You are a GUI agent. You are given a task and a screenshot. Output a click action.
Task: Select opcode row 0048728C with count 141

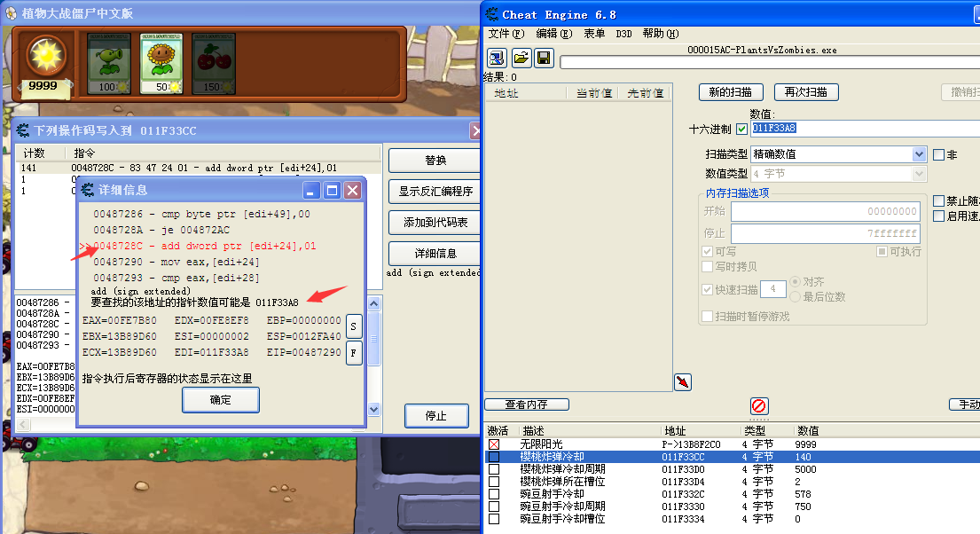(x=199, y=168)
